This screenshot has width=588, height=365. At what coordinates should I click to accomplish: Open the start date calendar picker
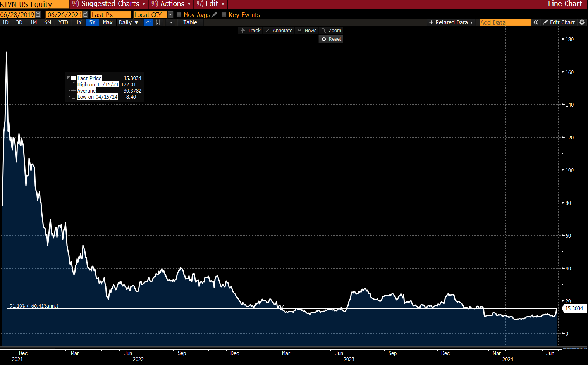pos(38,15)
